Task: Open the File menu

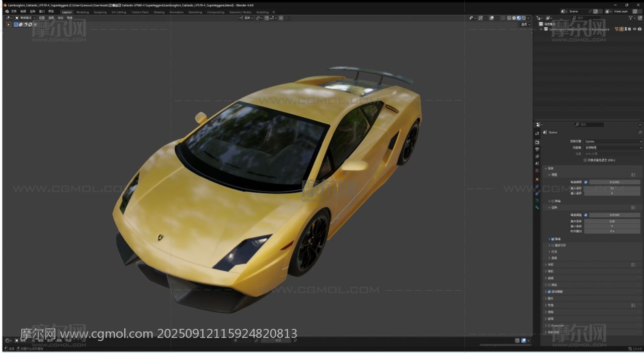Action: (x=14, y=12)
